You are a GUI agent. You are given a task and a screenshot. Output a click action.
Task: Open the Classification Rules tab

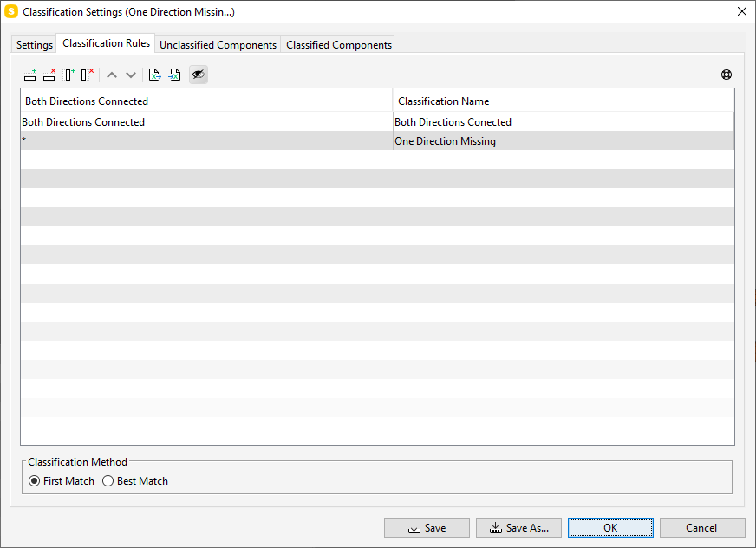(x=106, y=43)
